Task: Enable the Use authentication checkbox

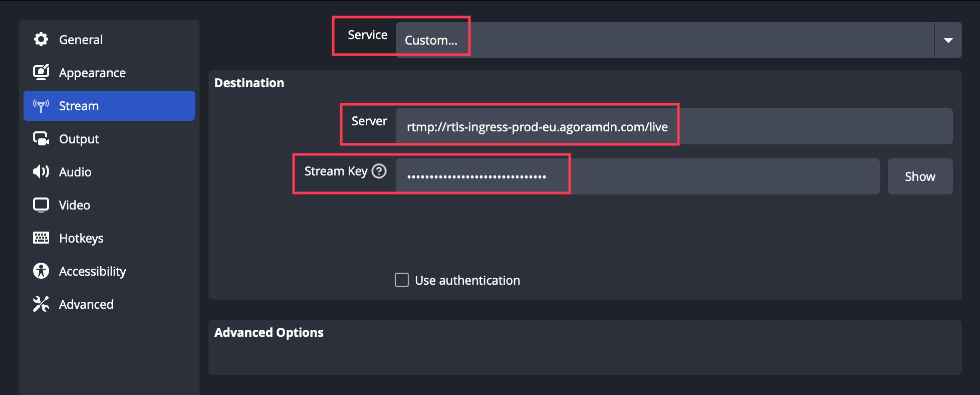Action: click(402, 280)
